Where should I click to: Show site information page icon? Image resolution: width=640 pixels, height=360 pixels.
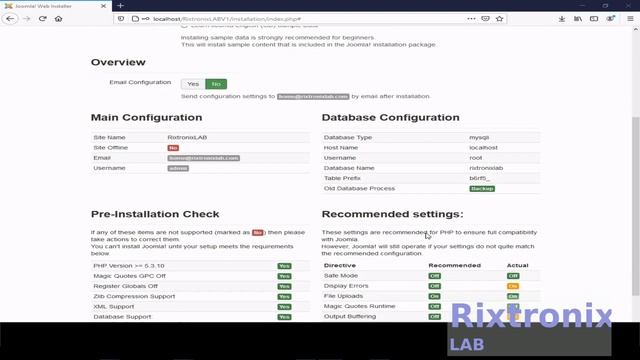(135, 19)
